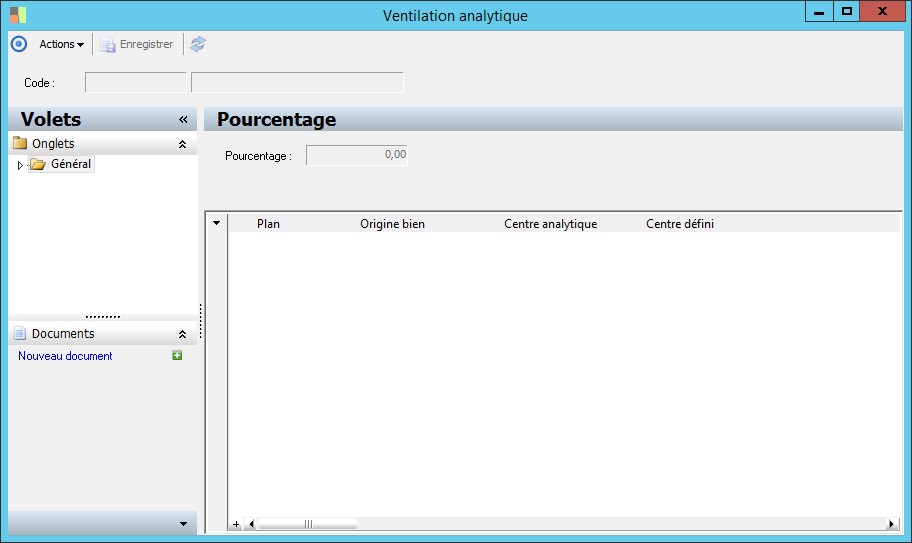This screenshot has height=543, width=912.
Task: Click the horizontal scrollbar right arrow
Action: pyautogui.click(x=891, y=524)
